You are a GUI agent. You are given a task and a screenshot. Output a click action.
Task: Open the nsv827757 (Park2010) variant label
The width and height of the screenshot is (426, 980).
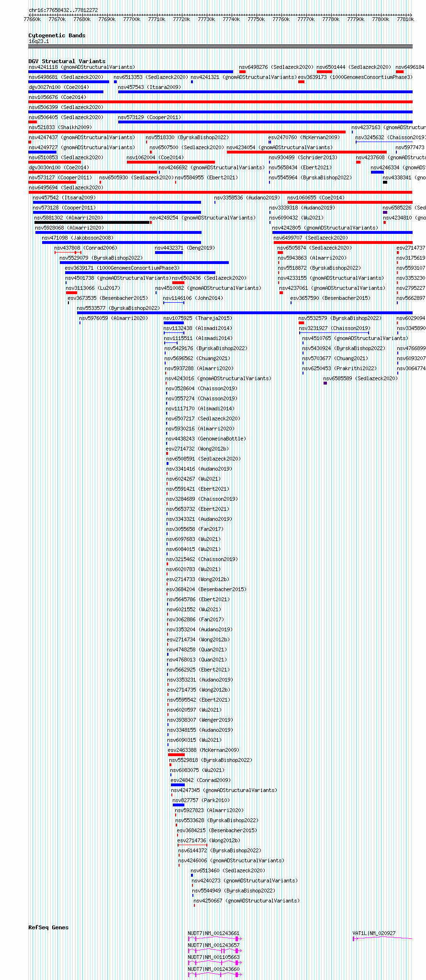[x=202, y=800]
